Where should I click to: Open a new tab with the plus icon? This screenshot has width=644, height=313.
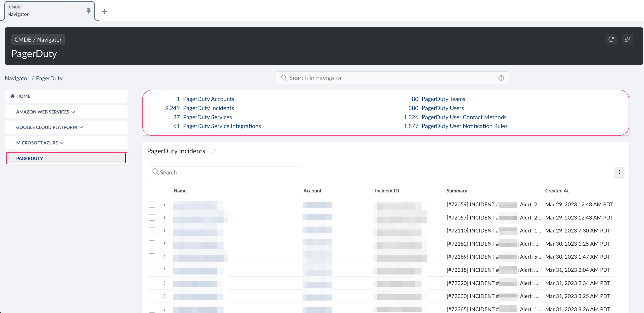[x=105, y=12]
